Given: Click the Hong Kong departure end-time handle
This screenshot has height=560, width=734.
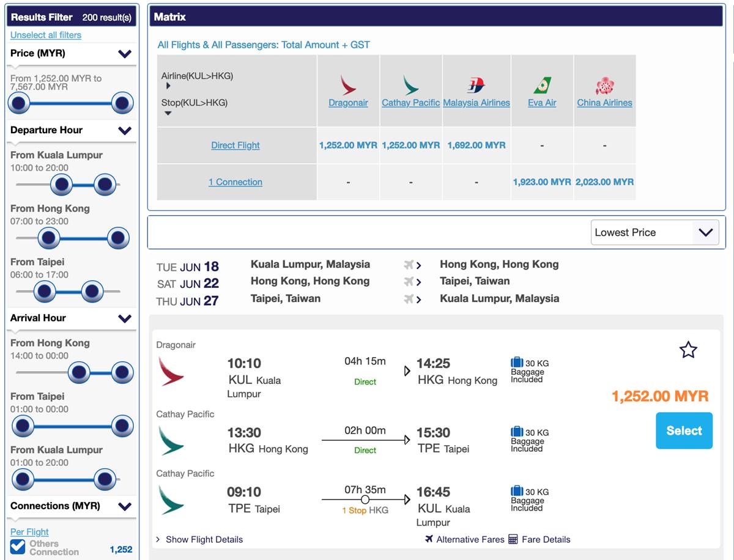Looking at the screenshot, I should 118,237.
